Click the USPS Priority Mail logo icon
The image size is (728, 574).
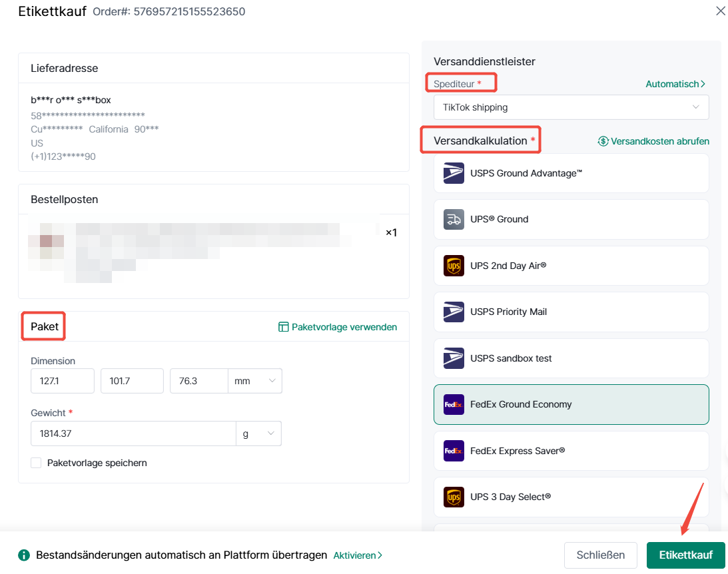454,312
